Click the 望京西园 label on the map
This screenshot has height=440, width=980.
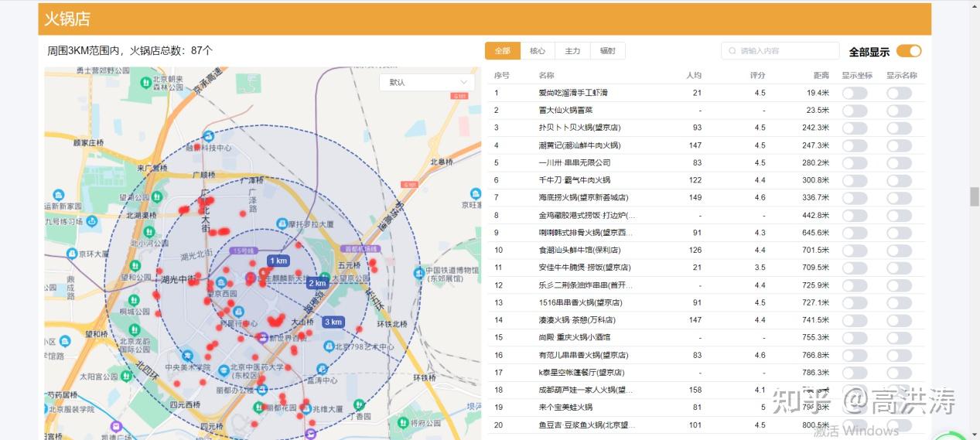(x=220, y=295)
